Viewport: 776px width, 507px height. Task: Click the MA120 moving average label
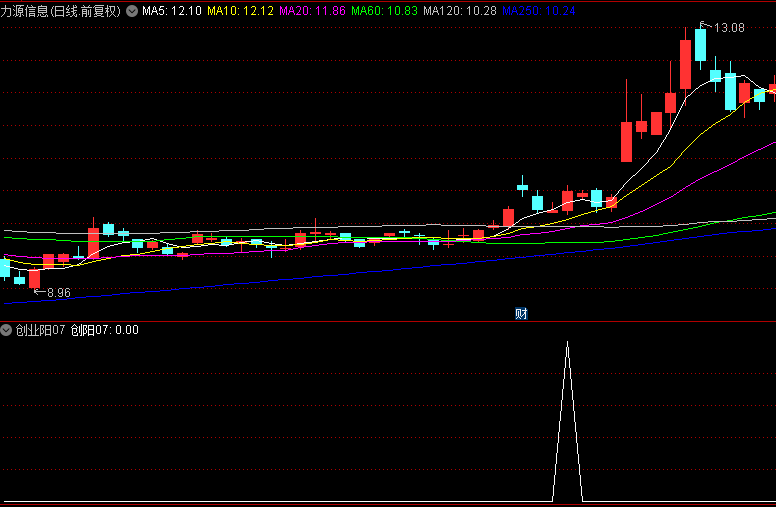click(460, 11)
